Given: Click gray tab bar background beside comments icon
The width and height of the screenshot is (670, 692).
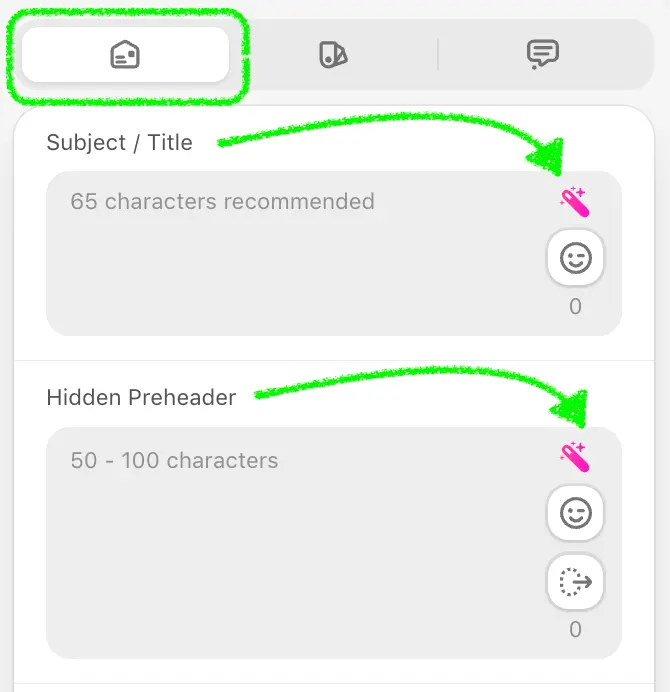Looking at the screenshot, I should [609, 54].
